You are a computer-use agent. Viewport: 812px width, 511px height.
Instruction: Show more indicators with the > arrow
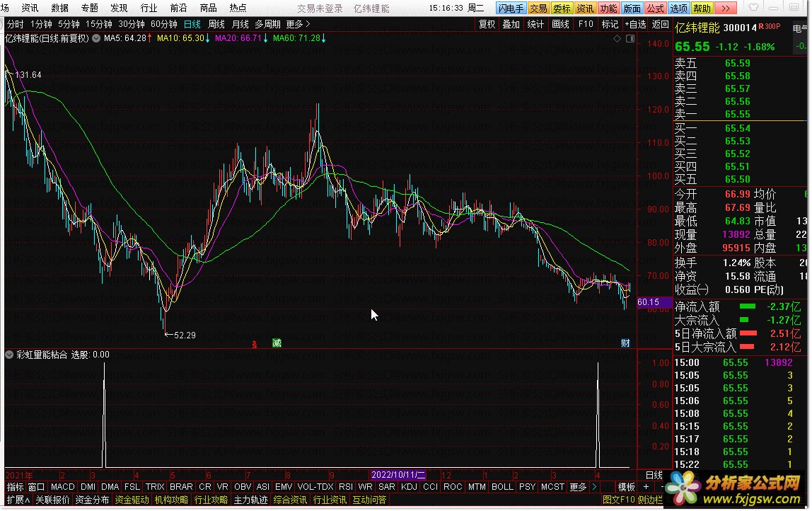594,487
